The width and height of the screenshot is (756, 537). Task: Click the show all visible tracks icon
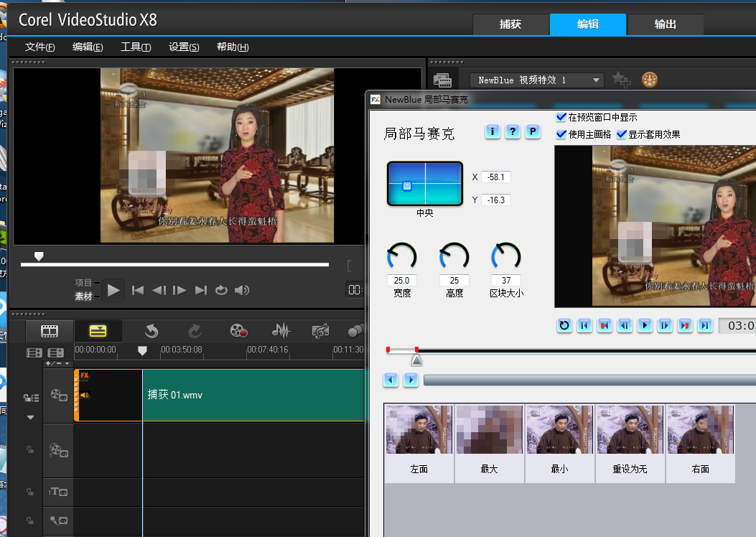[34, 353]
